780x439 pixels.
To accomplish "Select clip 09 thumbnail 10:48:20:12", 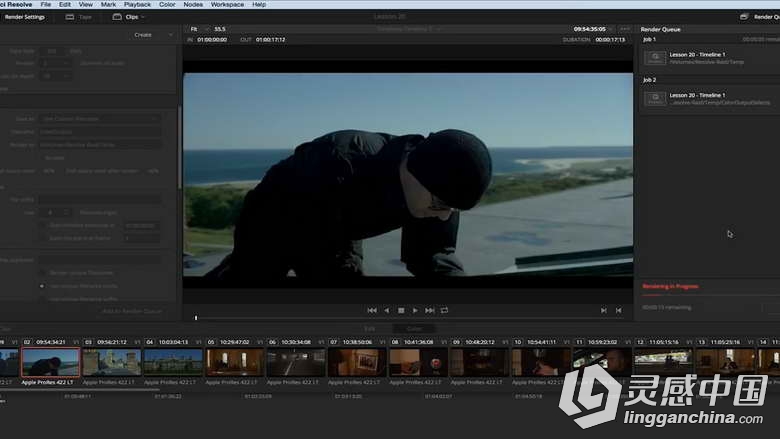I will [x=480, y=362].
